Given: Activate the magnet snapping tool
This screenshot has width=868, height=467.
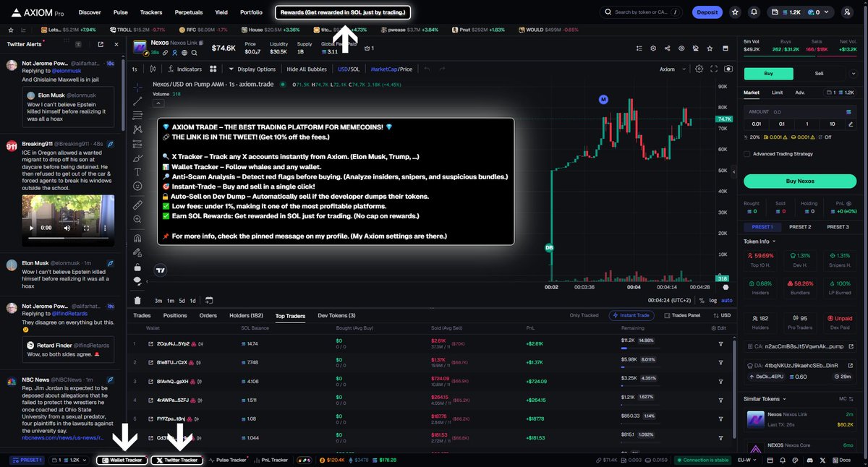Looking at the screenshot, I should [x=138, y=238].
